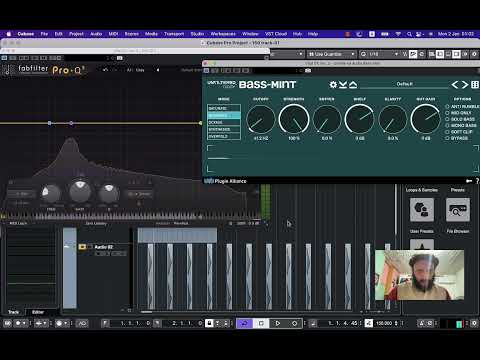
Task: Open Bass-Mint help question mark
Action: click(x=477, y=181)
